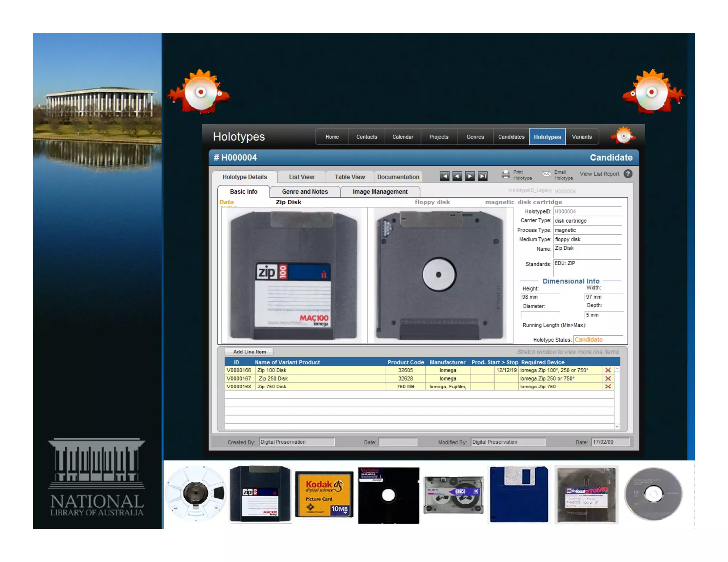Go to the previous holotype record
This screenshot has height=562, width=728.
pos(457,176)
